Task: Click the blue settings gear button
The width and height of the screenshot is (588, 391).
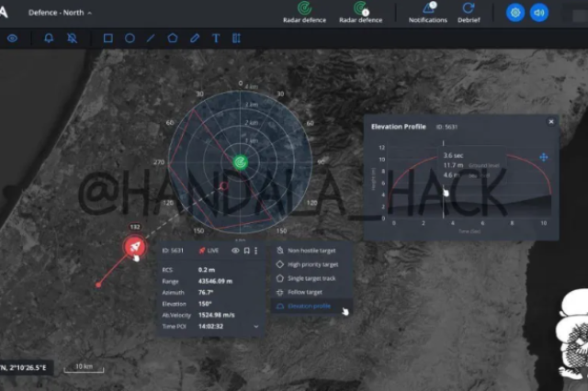Action: point(515,13)
